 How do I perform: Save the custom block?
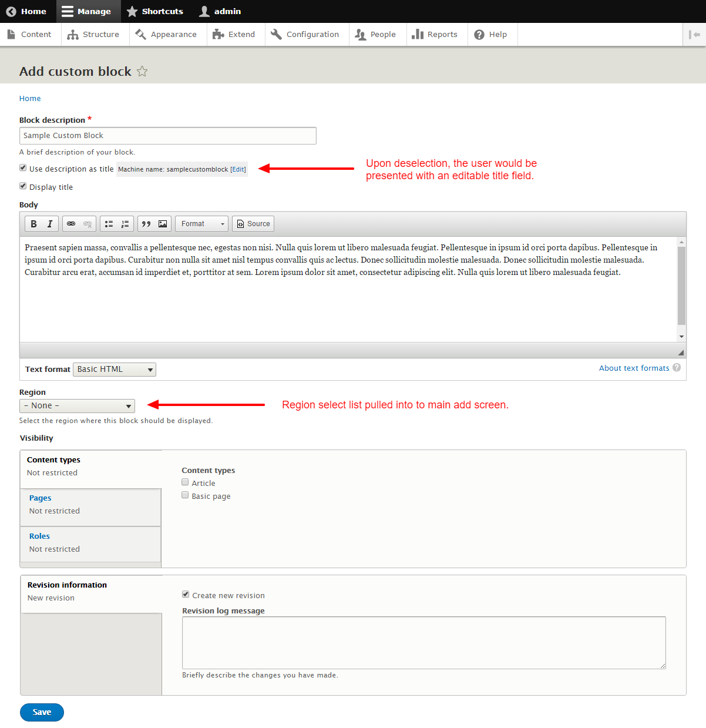click(41, 712)
